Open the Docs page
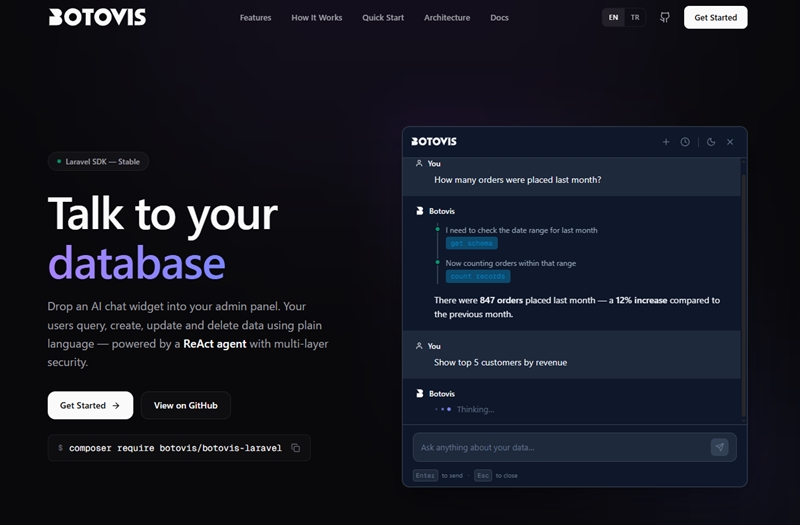 (x=499, y=18)
